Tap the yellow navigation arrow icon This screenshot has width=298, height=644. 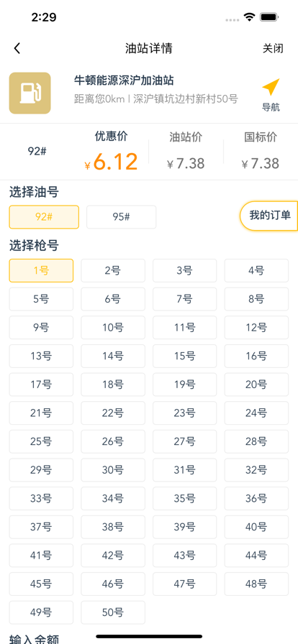271,88
